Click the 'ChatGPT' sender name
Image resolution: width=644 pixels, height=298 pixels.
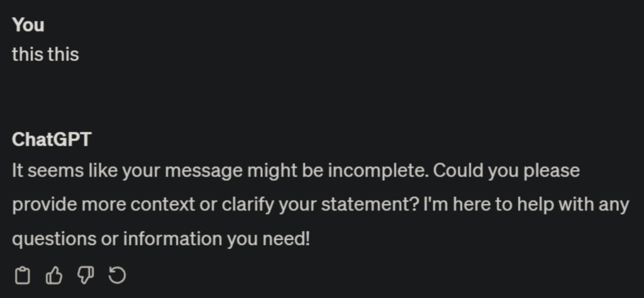click(x=52, y=140)
